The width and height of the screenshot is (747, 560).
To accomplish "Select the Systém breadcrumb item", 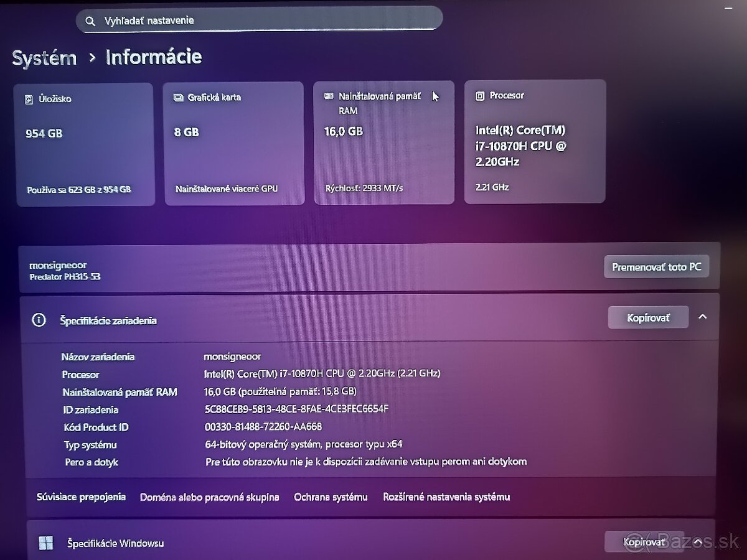I will tap(44, 58).
